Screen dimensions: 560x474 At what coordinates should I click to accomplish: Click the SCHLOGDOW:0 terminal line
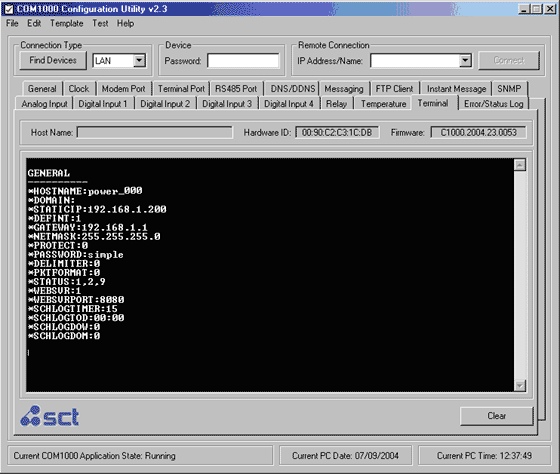coord(64,327)
